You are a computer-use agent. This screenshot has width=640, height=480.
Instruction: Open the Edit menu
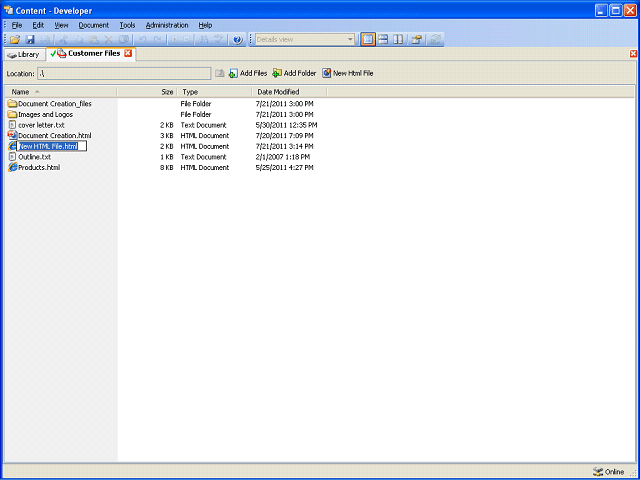click(x=38, y=25)
